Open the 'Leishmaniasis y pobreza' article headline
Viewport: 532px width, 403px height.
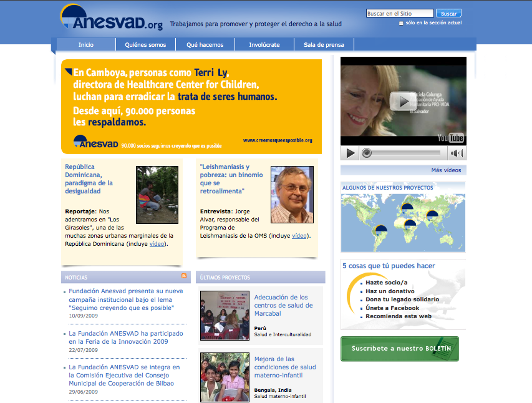click(231, 179)
